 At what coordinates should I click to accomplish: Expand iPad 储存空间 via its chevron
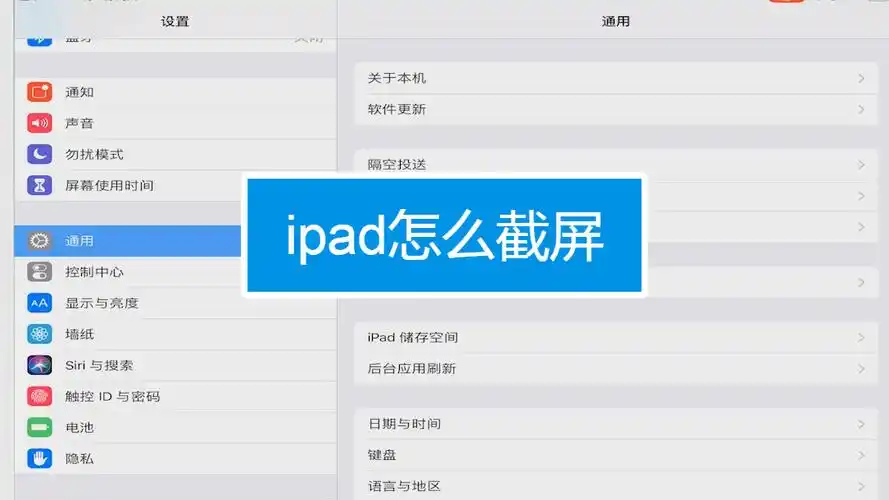(861, 338)
